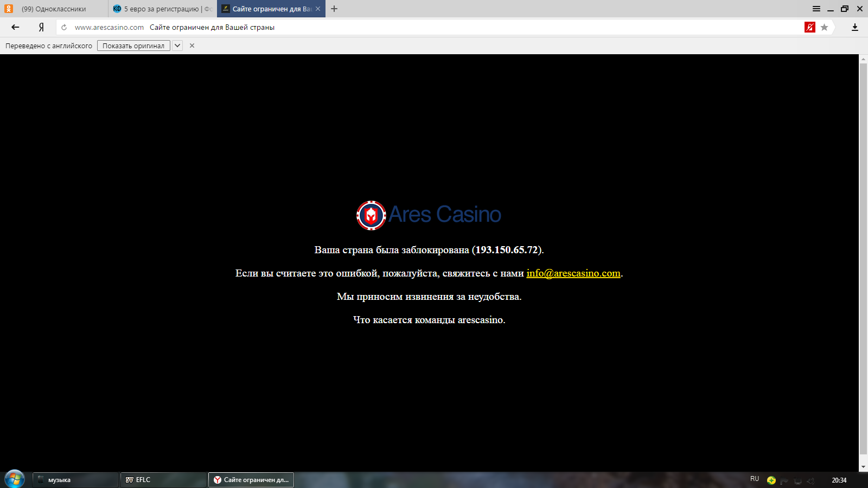The height and width of the screenshot is (488, 868).
Task: Open the downloads arrow icon
Action: (855, 27)
